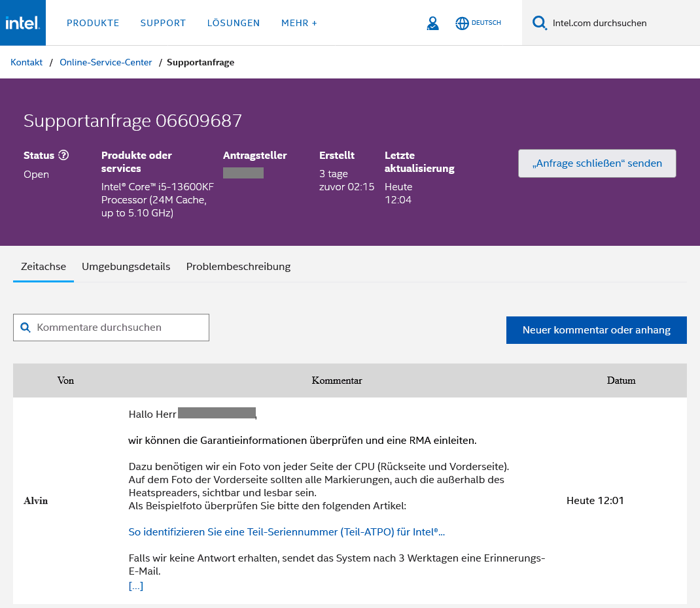Switch to the Umgebungsdetails tab
700x608 pixels.
tap(126, 267)
